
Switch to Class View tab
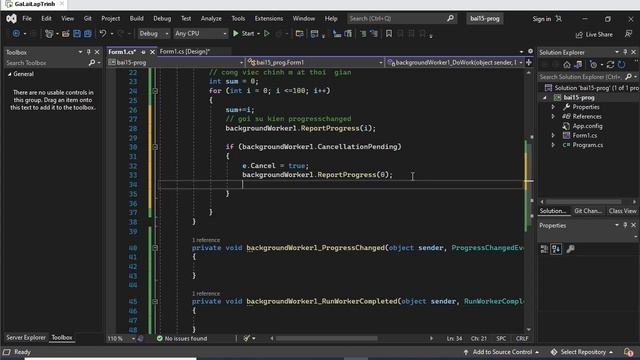pyautogui.click(x=622, y=211)
